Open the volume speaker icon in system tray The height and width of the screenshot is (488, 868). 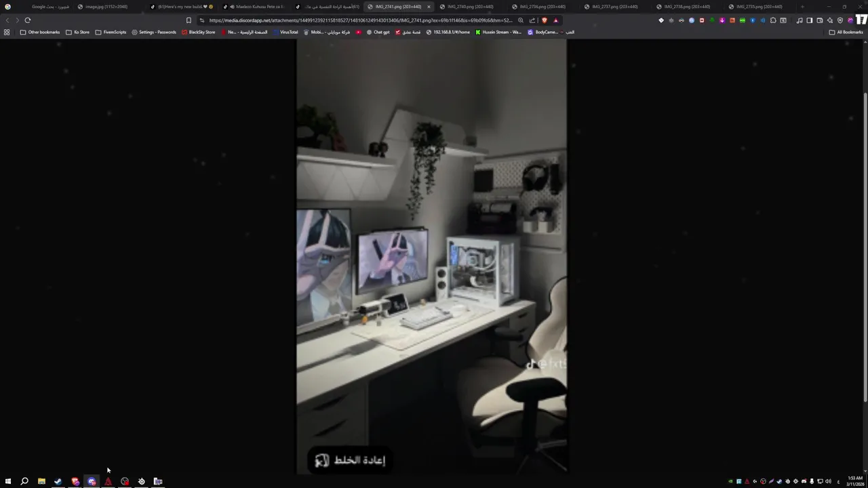pyautogui.click(x=828, y=481)
